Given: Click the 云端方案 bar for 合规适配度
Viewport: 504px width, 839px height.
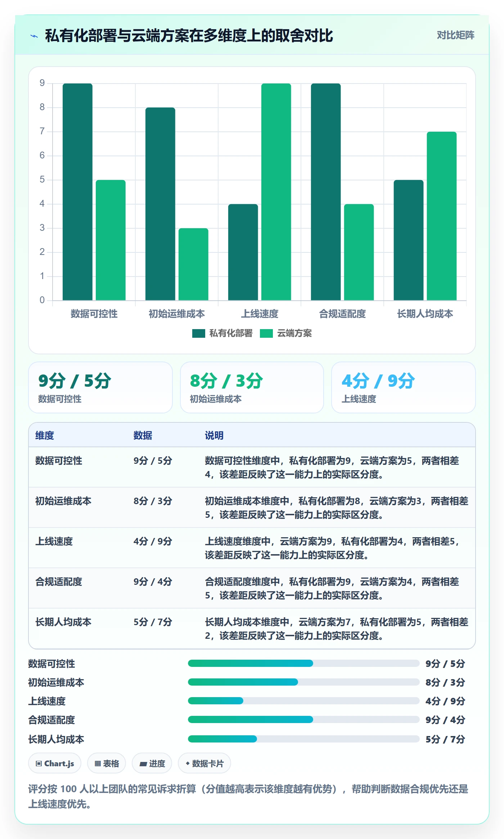Looking at the screenshot, I should click(359, 252).
